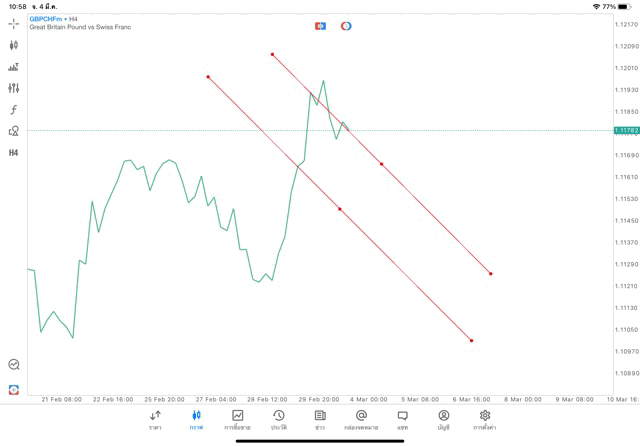Toggle the blue-red one-click trading square icon
This screenshot has width=640, height=447.
click(x=320, y=26)
